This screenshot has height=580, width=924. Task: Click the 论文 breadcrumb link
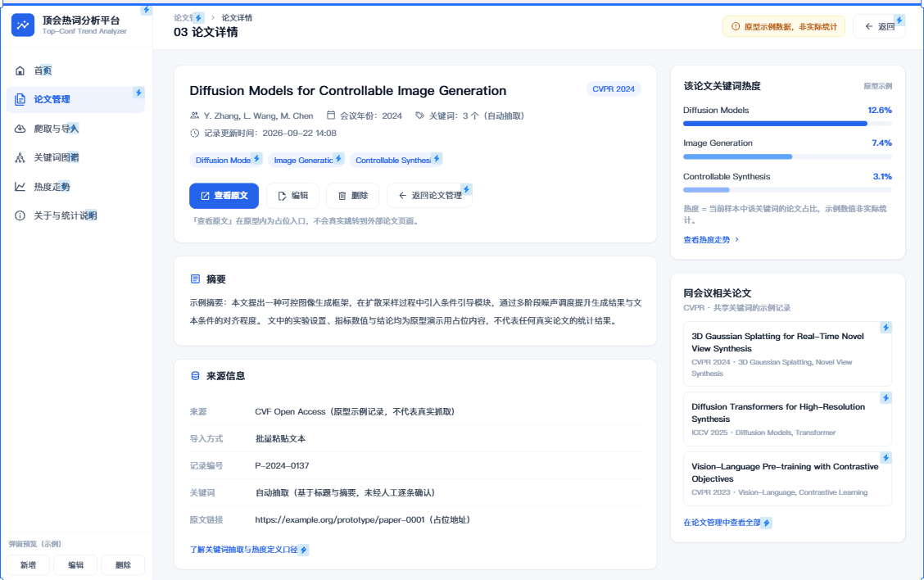(183, 18)
